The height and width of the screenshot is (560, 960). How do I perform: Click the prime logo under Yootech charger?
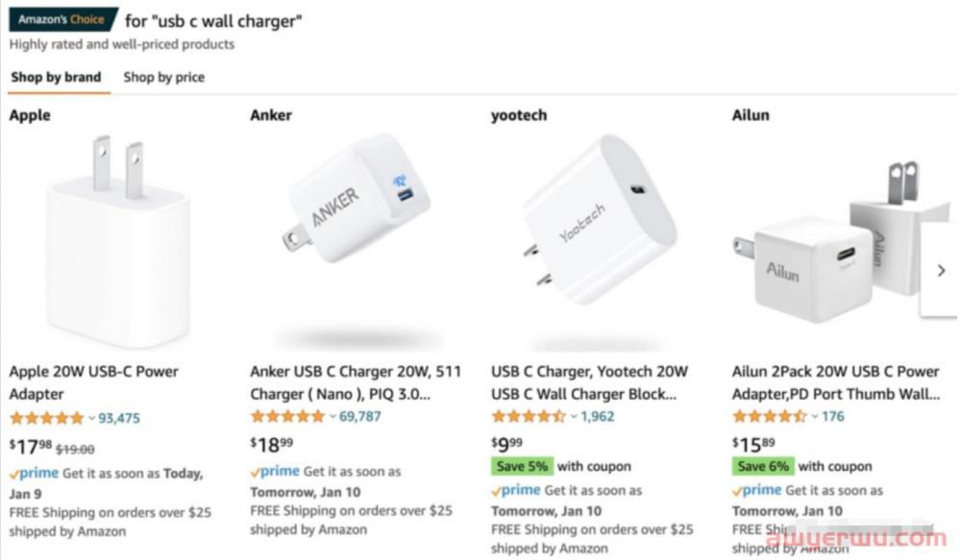pyautogui.click(x=516, y=490)
